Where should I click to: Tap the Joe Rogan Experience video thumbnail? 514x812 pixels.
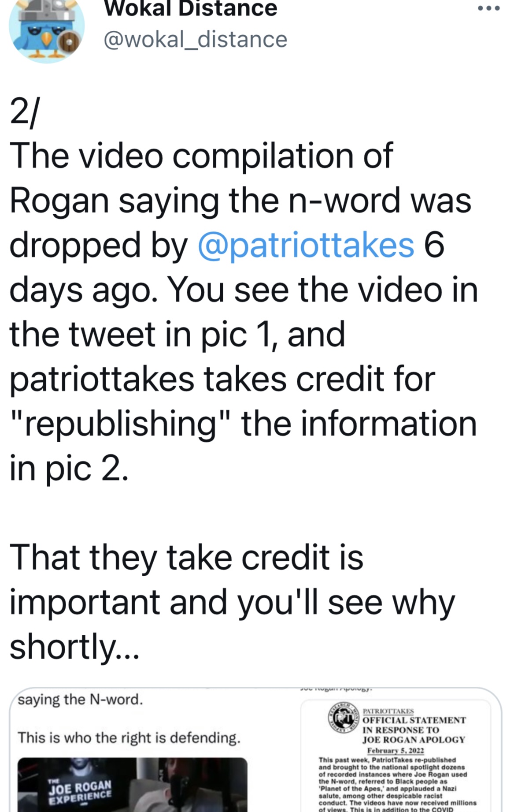[x=132, y=785]
